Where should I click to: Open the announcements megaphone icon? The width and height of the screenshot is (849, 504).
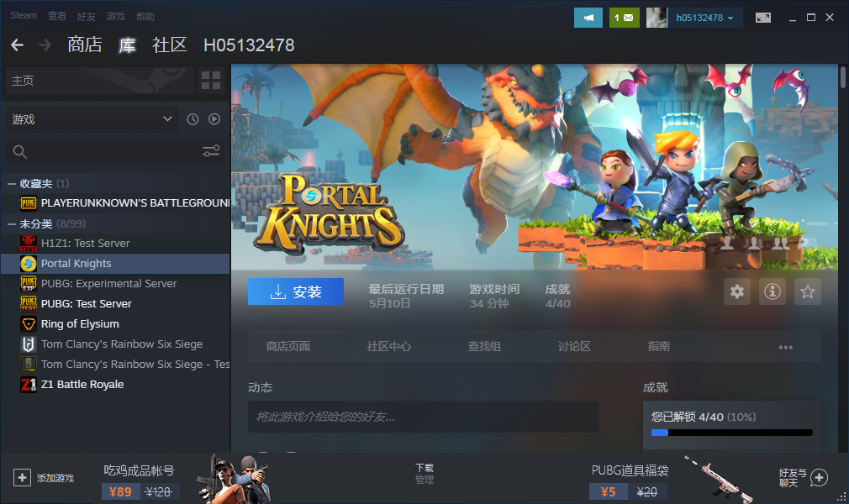click(588, 18)
